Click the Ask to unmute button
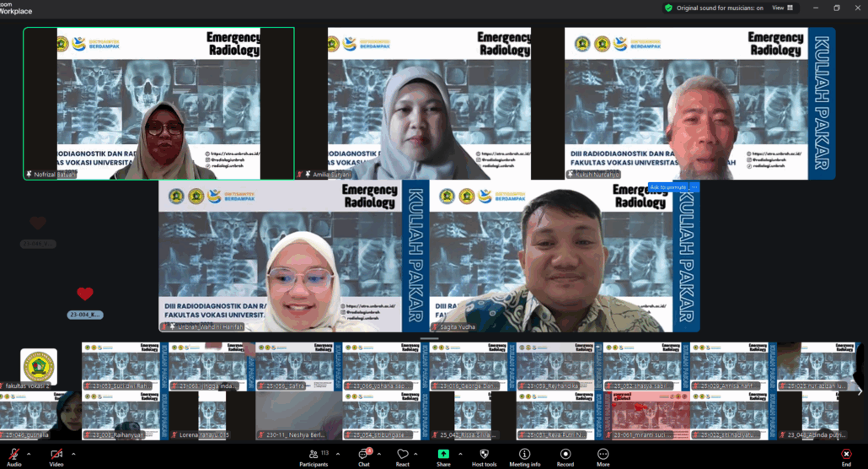The height and width of the screenshot is (469, 868). pos(667,187)
